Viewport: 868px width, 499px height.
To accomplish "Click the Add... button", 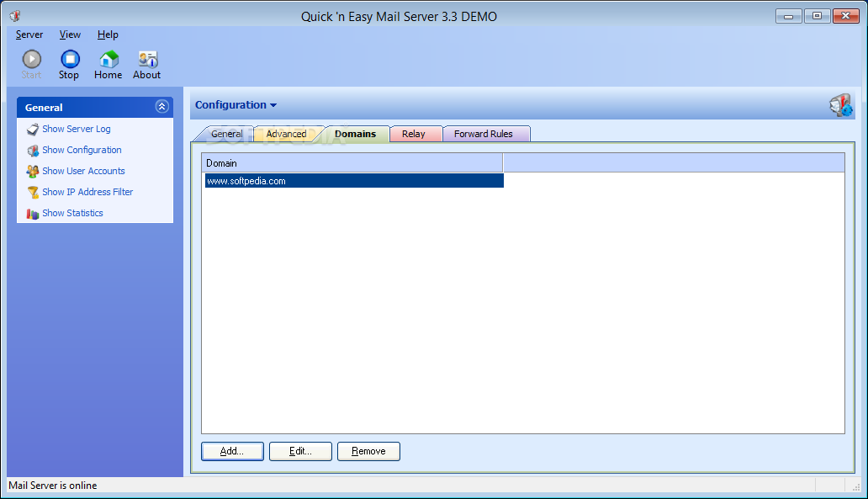I will 232,451.
